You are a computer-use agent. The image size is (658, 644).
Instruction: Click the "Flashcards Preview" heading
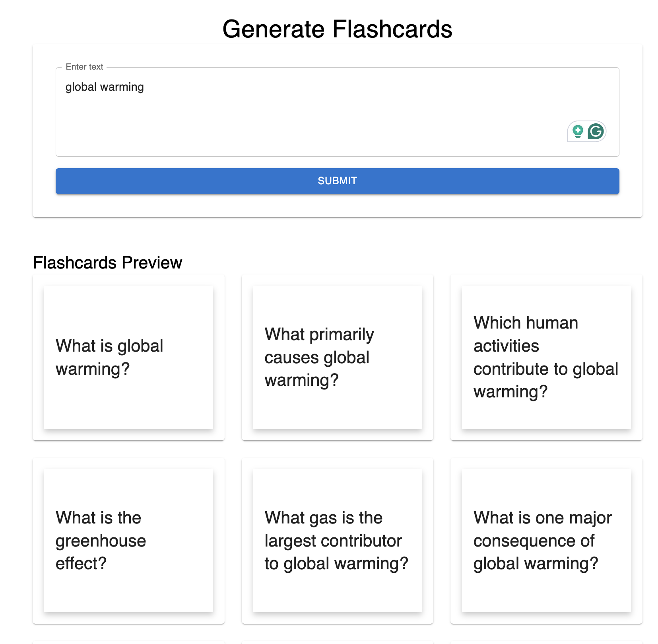pos(107,263)
